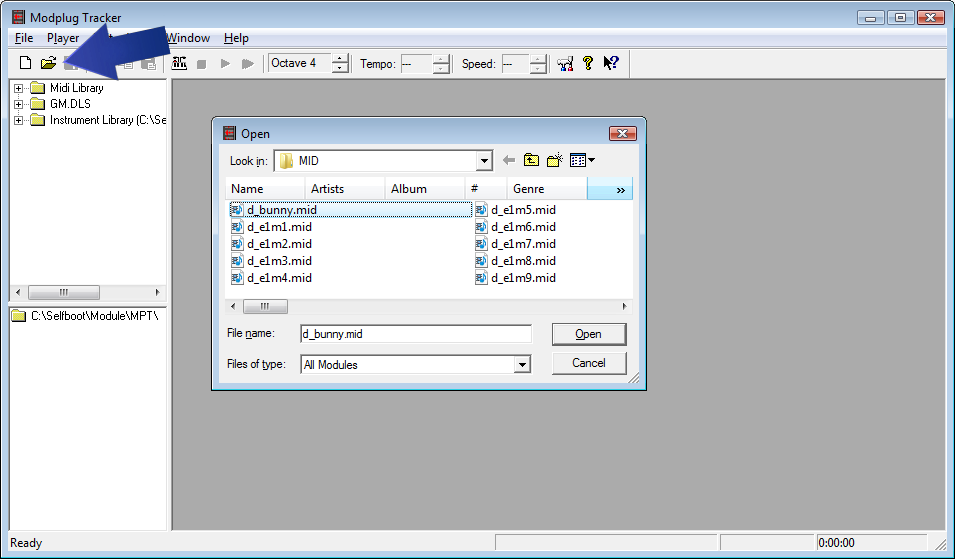Increase Speed with the up stepper arrow
955x559 pixels.
[538, 59]
